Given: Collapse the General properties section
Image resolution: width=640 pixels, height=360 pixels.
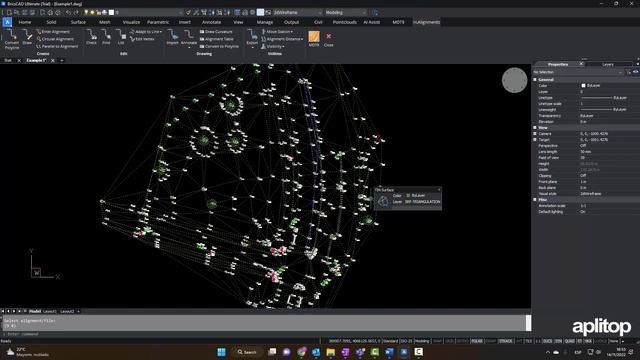Looking at the screenshot, I should tap(535, 80).
